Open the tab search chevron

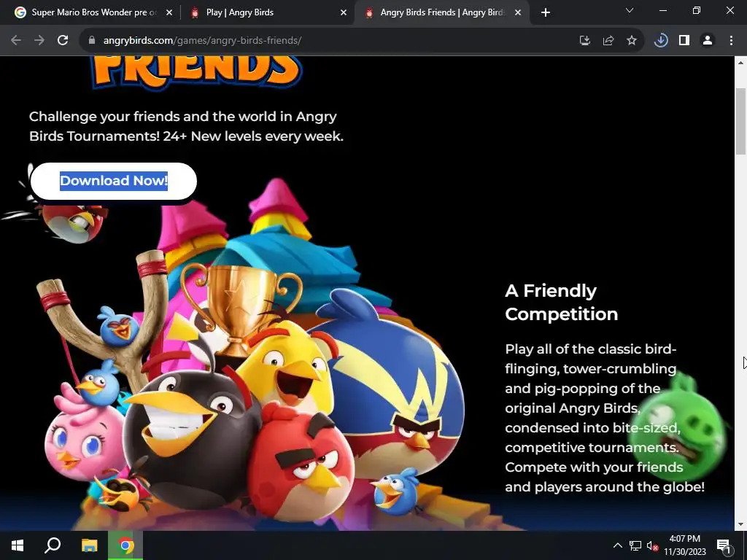coord(630,10)
